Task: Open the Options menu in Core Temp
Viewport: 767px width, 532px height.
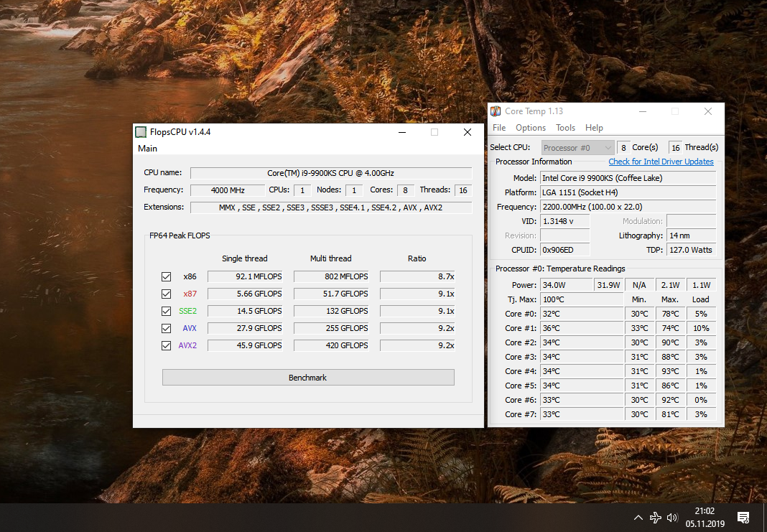Action: click(x=531, y=128)
